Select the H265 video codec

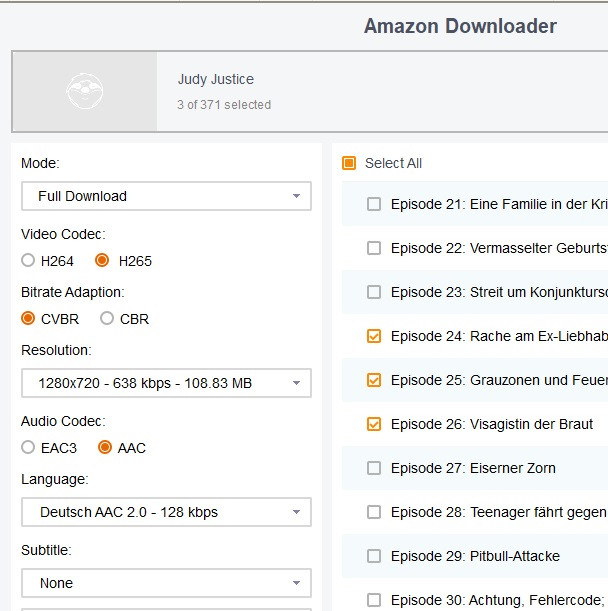[102, 261]
